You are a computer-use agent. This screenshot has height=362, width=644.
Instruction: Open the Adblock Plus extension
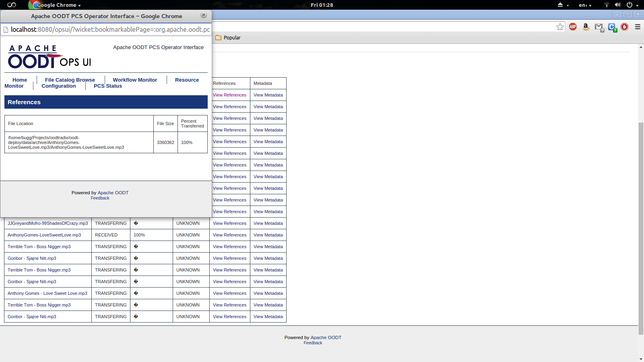click(x=573, y=27)
